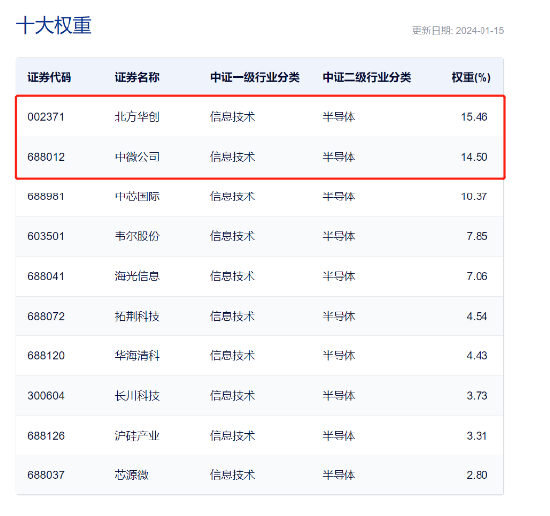The image size is (550, 516).
Task: Select stock code 300604
Action: click(x=46, y=396)
